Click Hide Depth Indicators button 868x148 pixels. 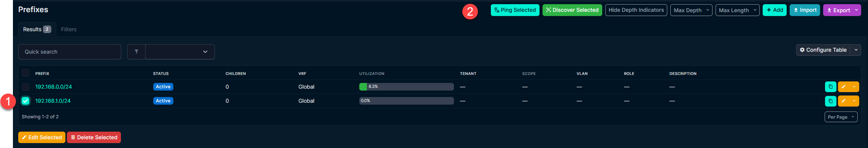[x=636, y=10]
